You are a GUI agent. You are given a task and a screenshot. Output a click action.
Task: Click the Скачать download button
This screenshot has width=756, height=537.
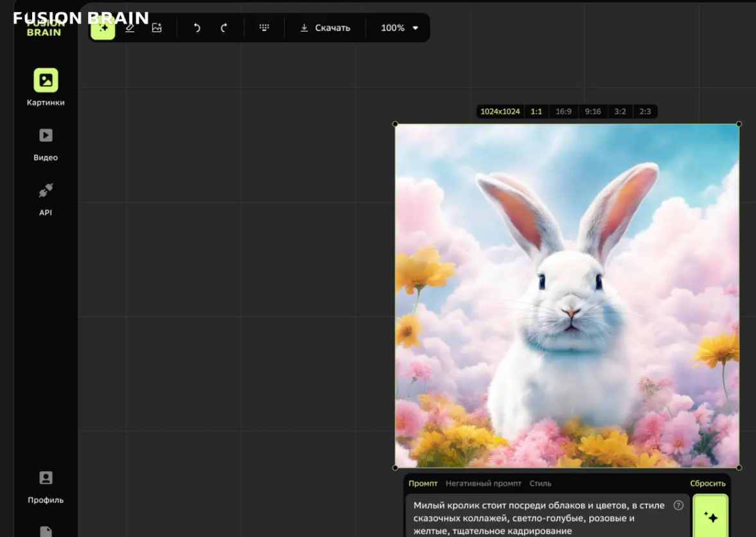pos(325,28)
